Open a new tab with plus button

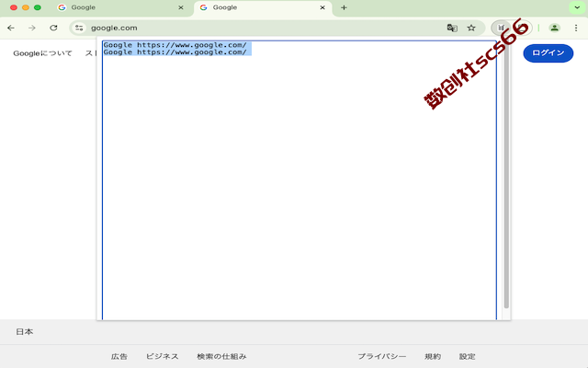coord(344,7)
